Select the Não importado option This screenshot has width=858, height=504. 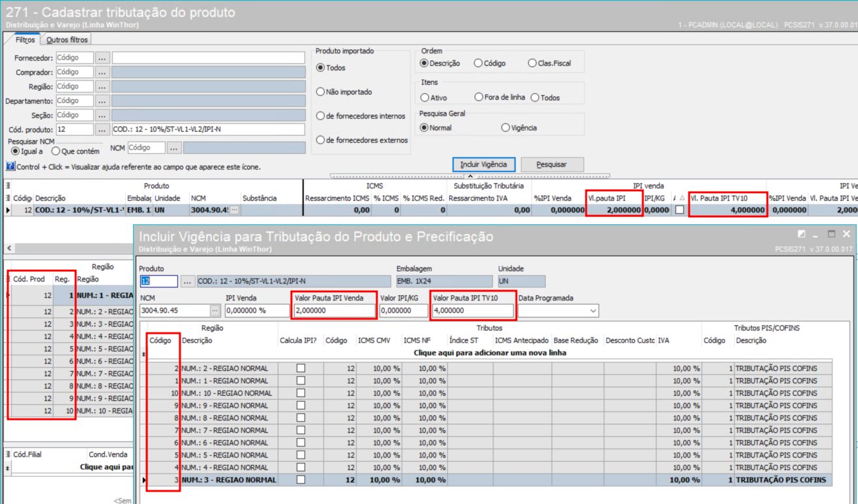tap(344, 92)
